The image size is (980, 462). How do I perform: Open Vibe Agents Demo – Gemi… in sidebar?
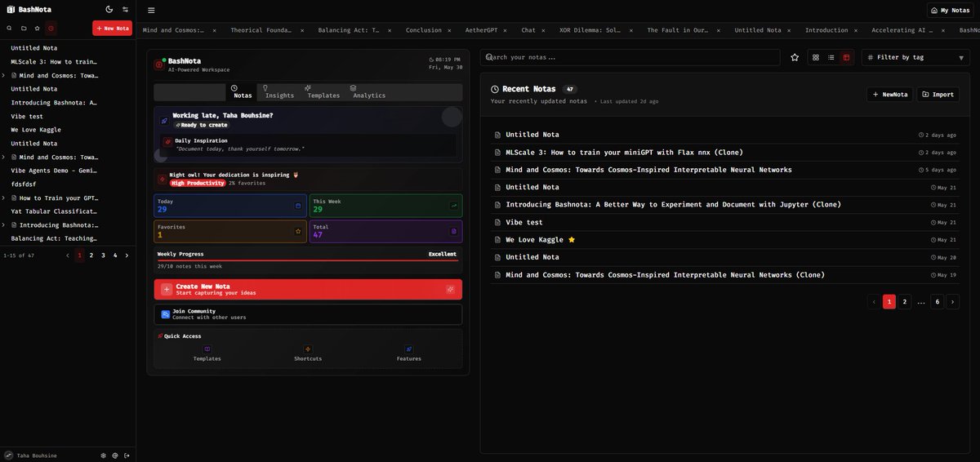54,171
